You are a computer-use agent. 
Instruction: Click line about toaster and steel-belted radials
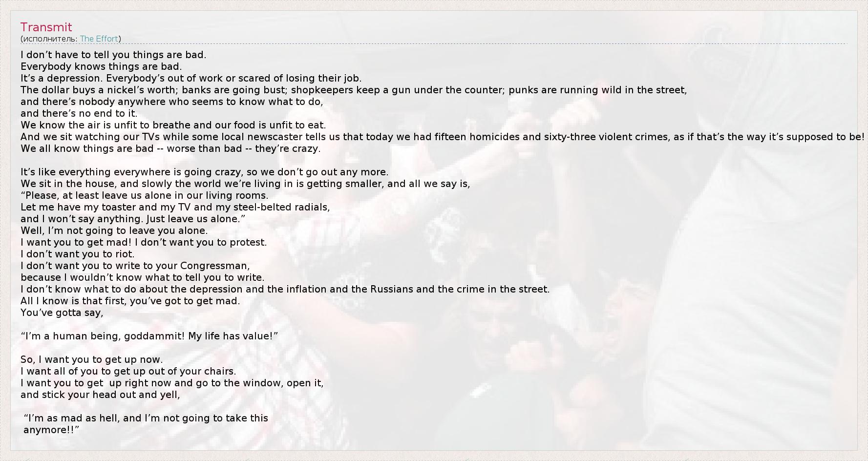(175, 207)
